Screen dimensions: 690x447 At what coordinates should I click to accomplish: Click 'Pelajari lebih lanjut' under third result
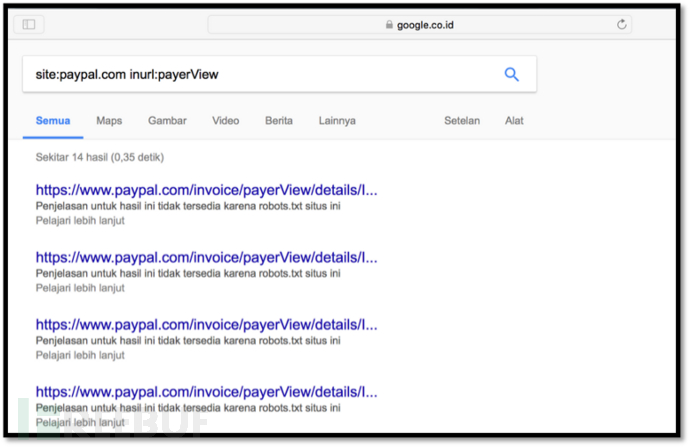tap(80, 355)
